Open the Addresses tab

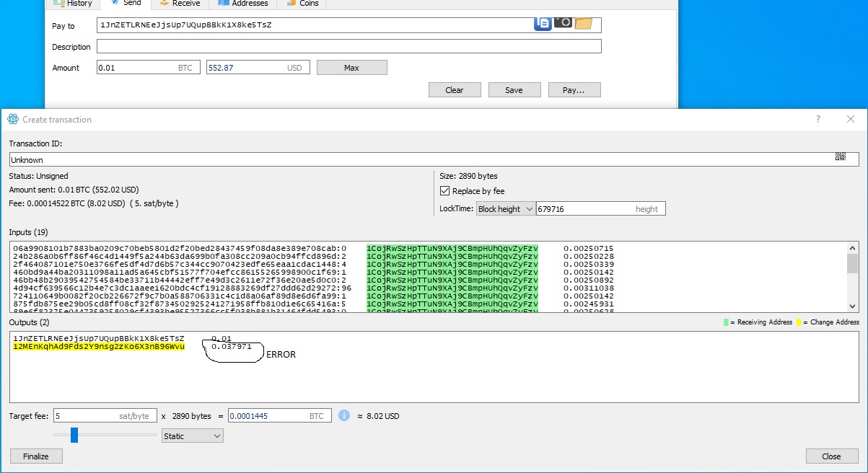242,3
